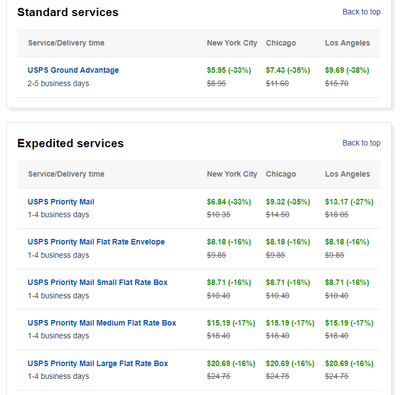This screenshot has width=400, height=395.
Task: Click 2-5 business days under Ground Advantage
Action: coord(58,84)
